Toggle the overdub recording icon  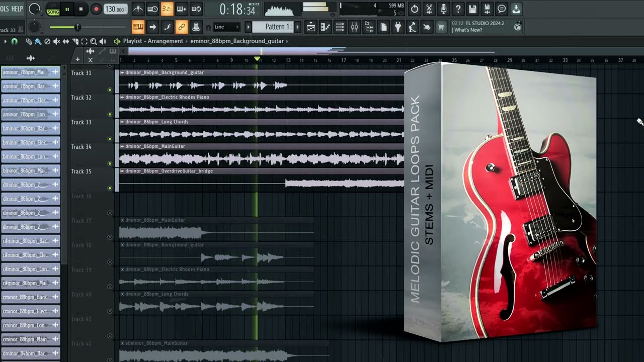[182, 9]
